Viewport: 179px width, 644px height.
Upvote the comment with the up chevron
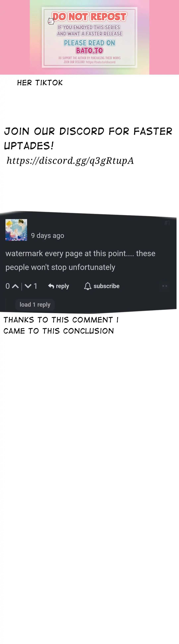(15, 286)
